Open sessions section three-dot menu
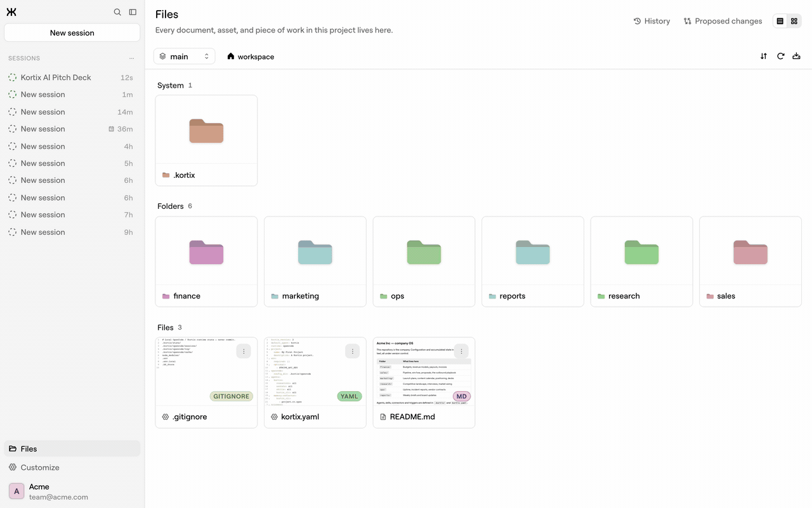Image resolution: width=812 pixels, height=508 pixels. [132, 58]
